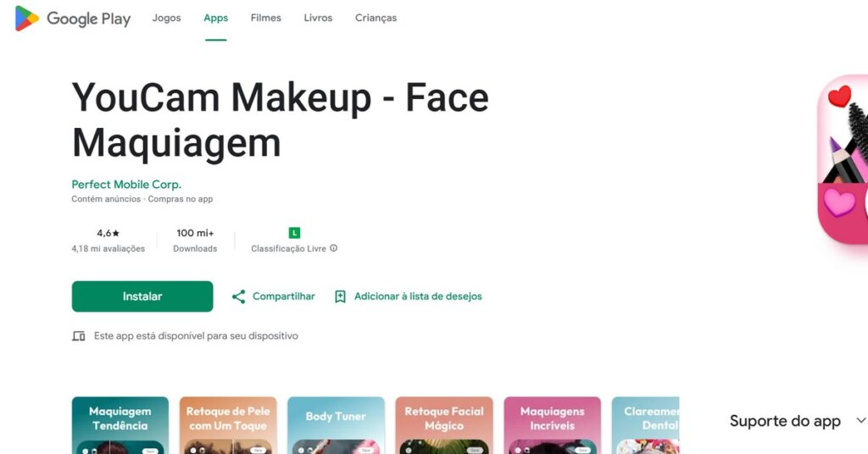The image size is (868, 454).
Task: Switch to the Filmes tab
Action: click(265, 18)
